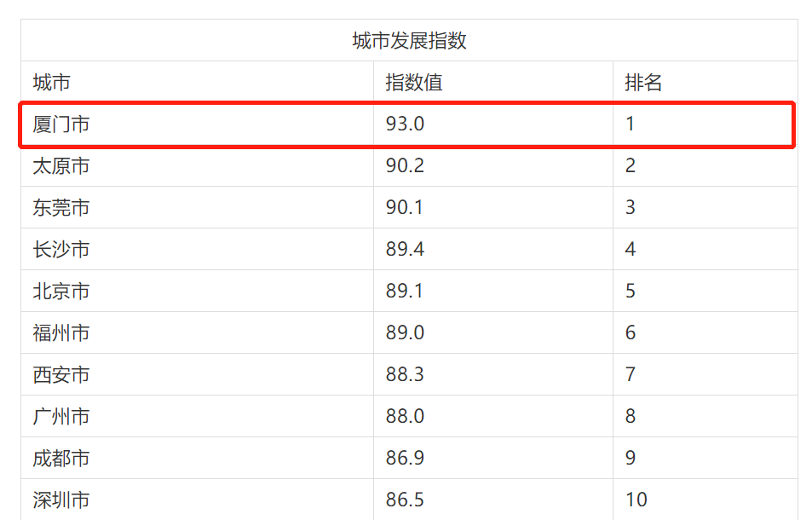
Task: Click the 90.2 index value
Action: pos(405,166)
